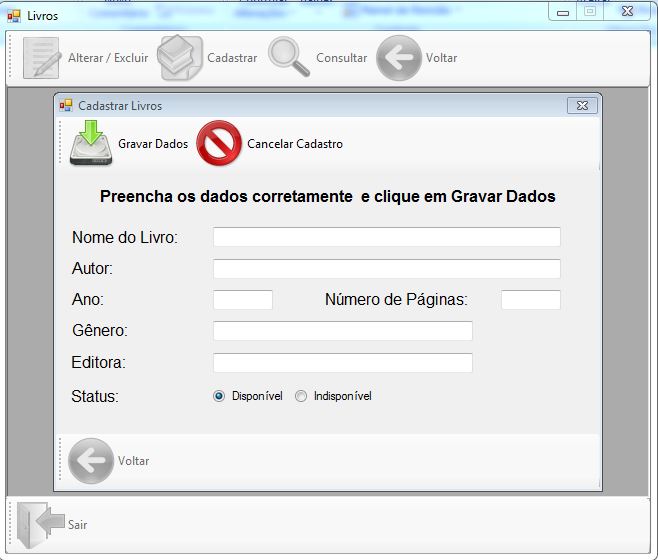This screenshot has width=658, height=560.
Task: Save with Gravar Dados disk icon
Action: click(91, 144)
